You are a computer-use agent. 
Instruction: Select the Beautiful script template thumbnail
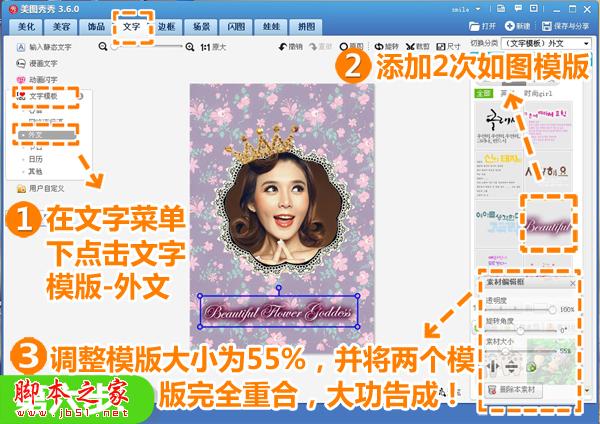point(548,224)
